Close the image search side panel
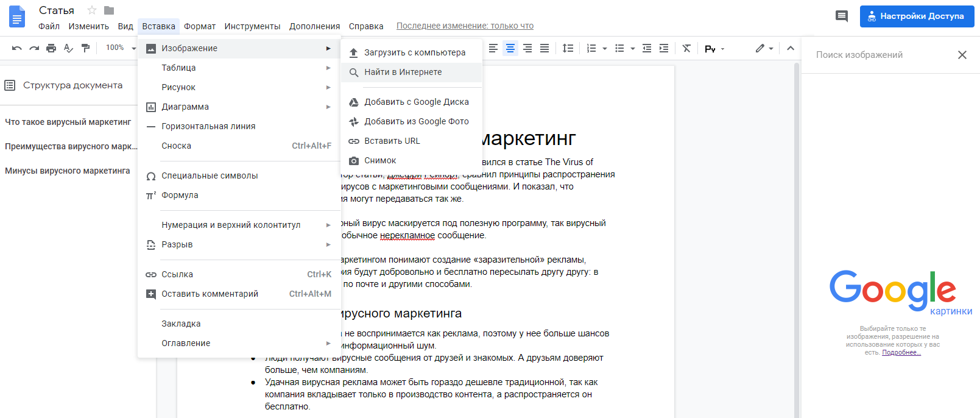This screenshot has height=418, width=980. 962,55
